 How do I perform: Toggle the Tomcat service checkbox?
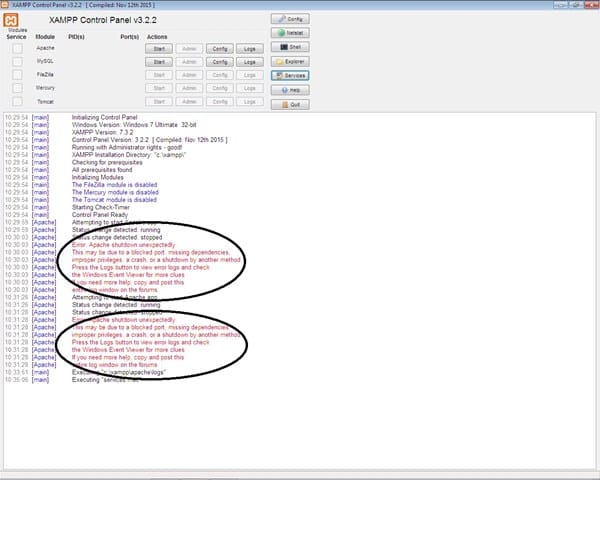coord(17,101)
